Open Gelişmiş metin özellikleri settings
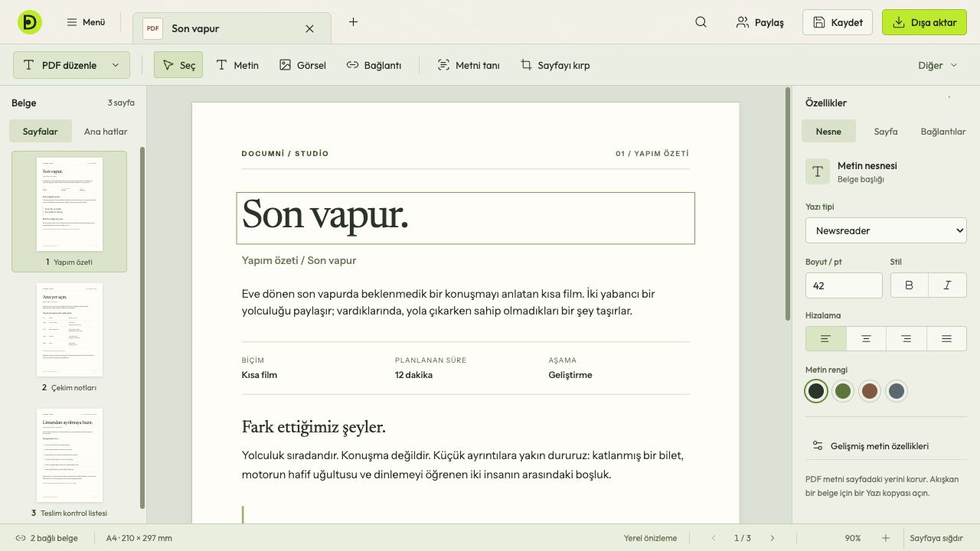Image resolution: width=980 pixels, height=551 pixels. click(886, 445)
